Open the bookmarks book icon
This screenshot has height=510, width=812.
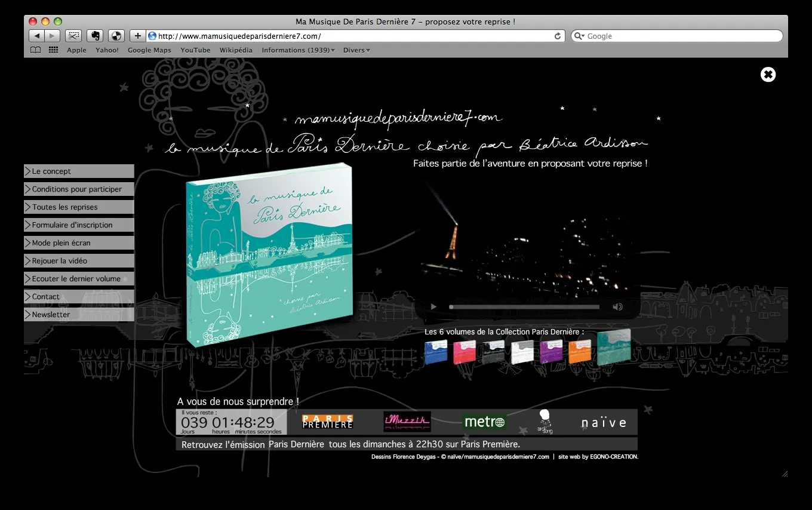[x=36, y=50]
